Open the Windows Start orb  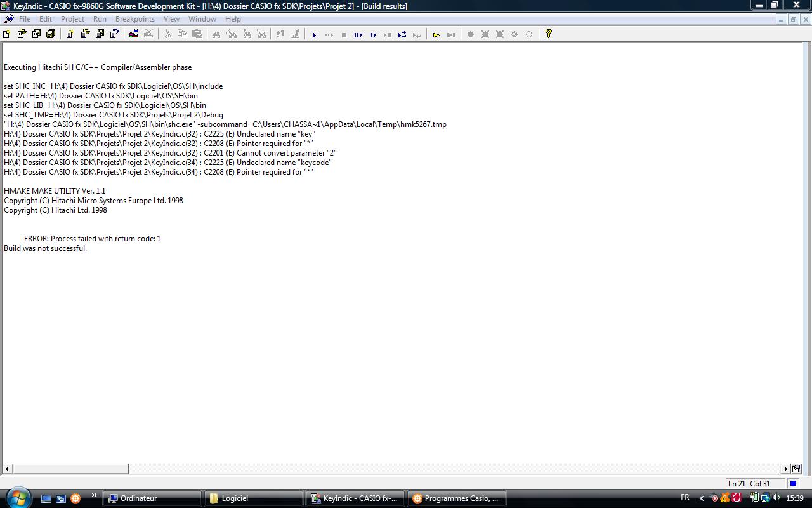(17, 498)
